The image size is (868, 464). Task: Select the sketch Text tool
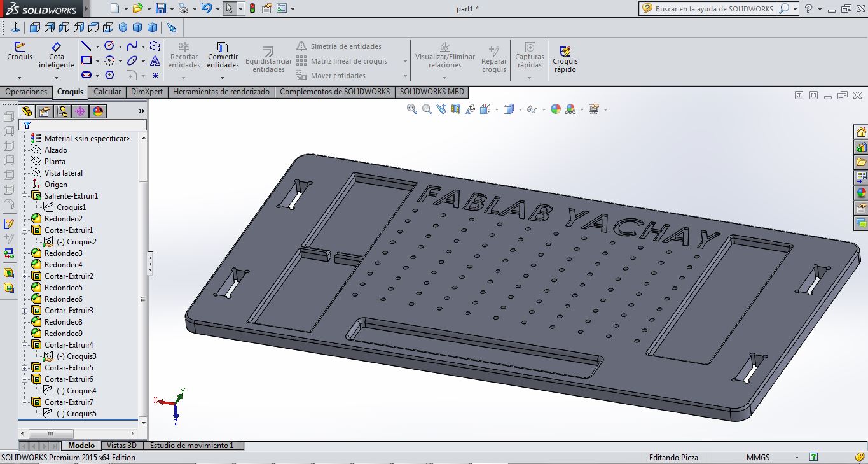coord(155,61)
